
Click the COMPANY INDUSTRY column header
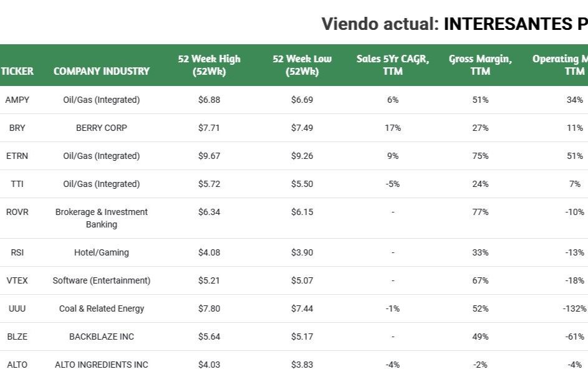click(102, 71)
